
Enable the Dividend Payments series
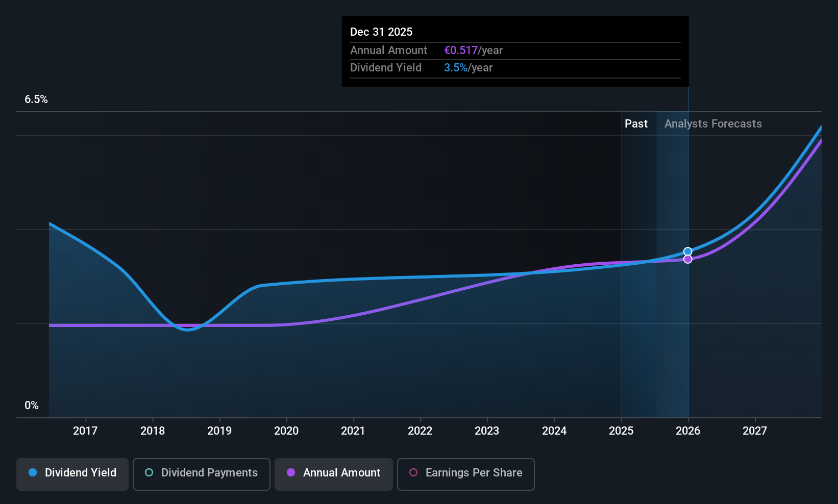coord(201,474)
